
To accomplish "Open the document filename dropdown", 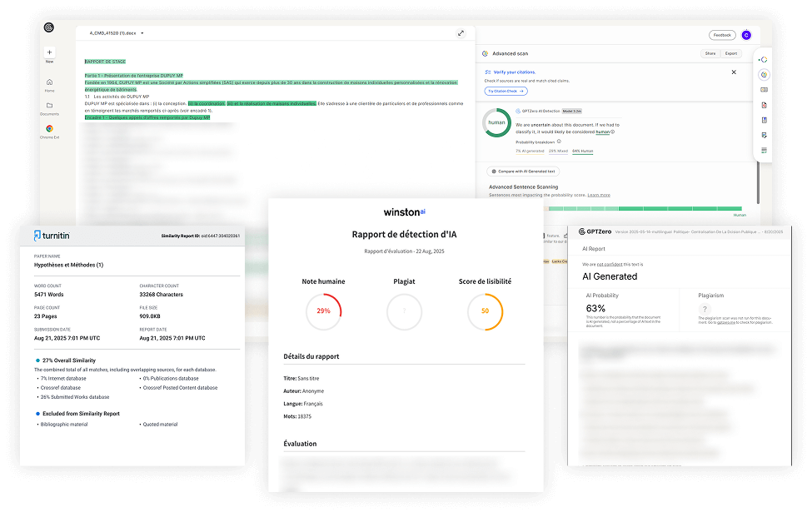I will click(x=142, y=33).
